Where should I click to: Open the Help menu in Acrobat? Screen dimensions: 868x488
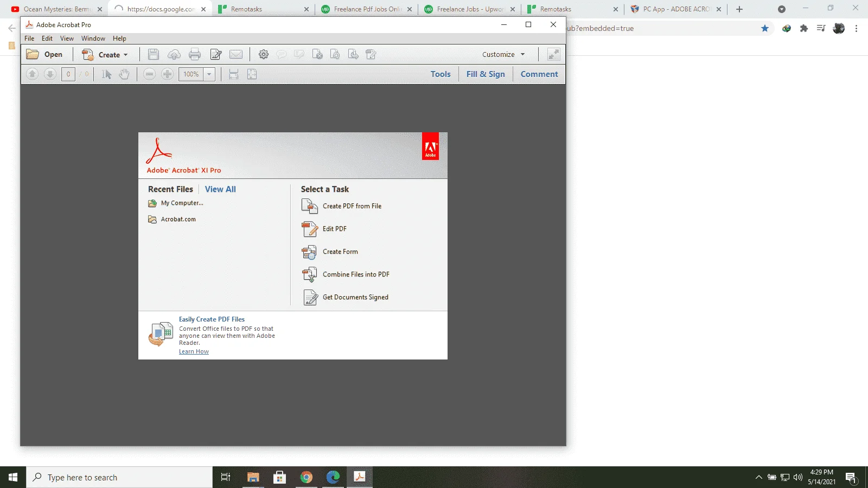[119, 38]
